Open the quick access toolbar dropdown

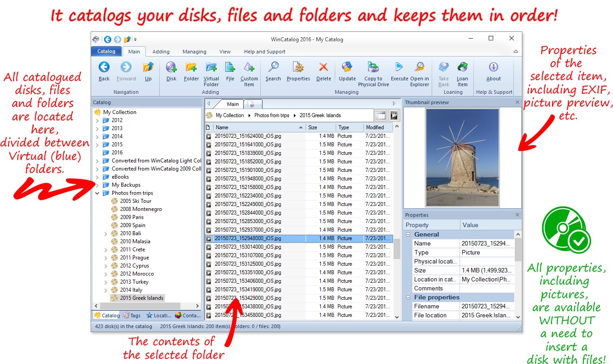coord(136,39)
